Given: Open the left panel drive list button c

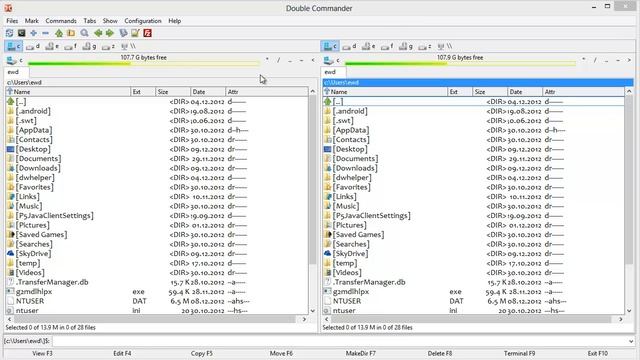Looking at the screenshot, I should pyautogui.click(x=14, y=61).
